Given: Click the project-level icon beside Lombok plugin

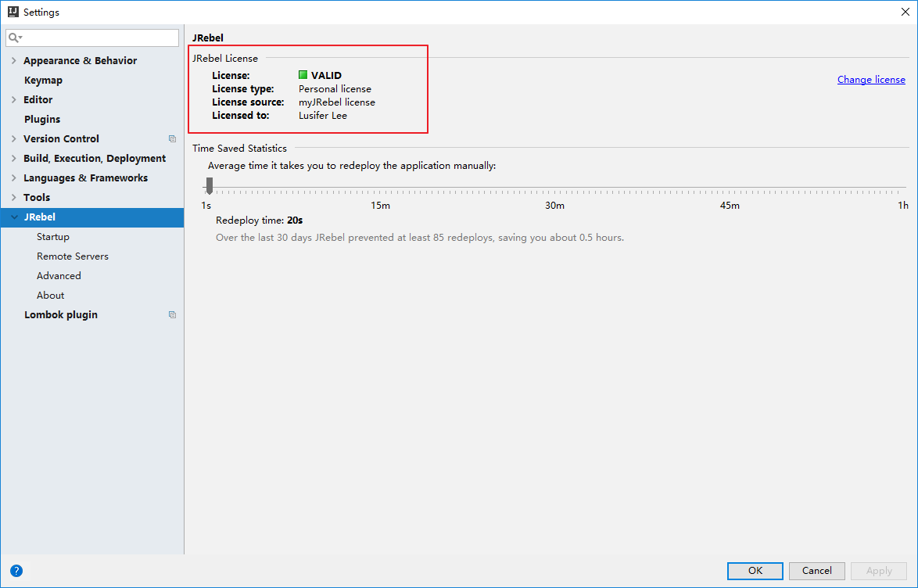Looking at the screenshot, I should (172, 315).
